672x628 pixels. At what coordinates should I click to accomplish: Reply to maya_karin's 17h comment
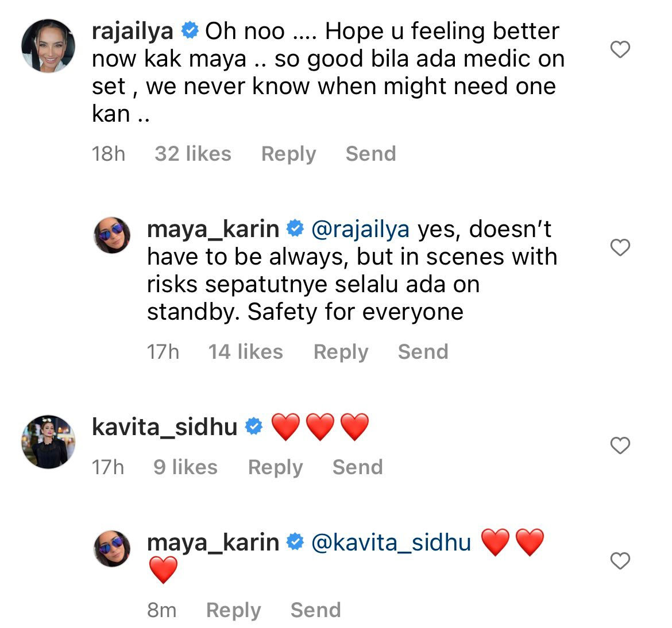pos(341,352)
